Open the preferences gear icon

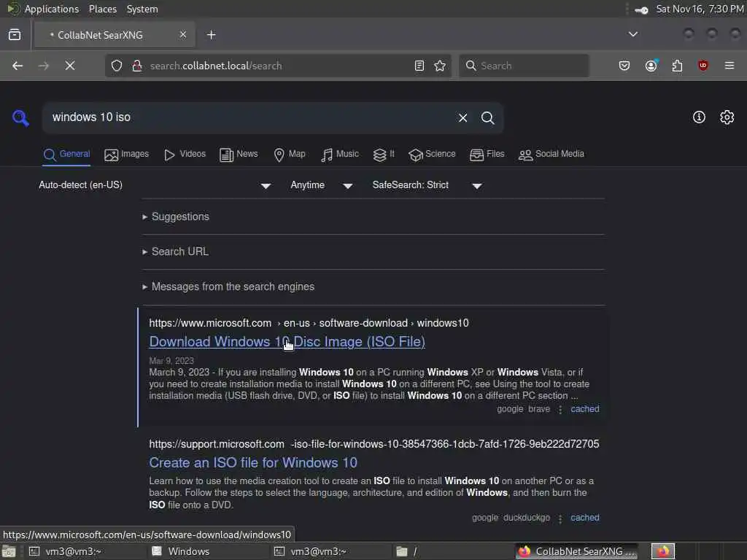tap(727, 117)
